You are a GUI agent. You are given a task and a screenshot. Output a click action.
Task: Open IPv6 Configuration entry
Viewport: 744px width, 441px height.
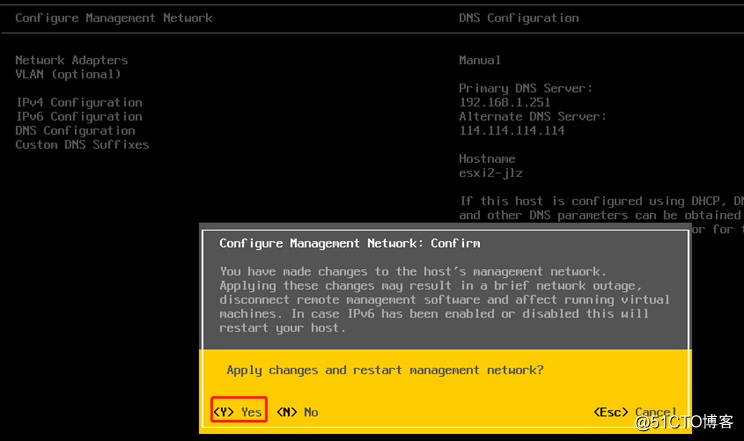click(79, 117)
